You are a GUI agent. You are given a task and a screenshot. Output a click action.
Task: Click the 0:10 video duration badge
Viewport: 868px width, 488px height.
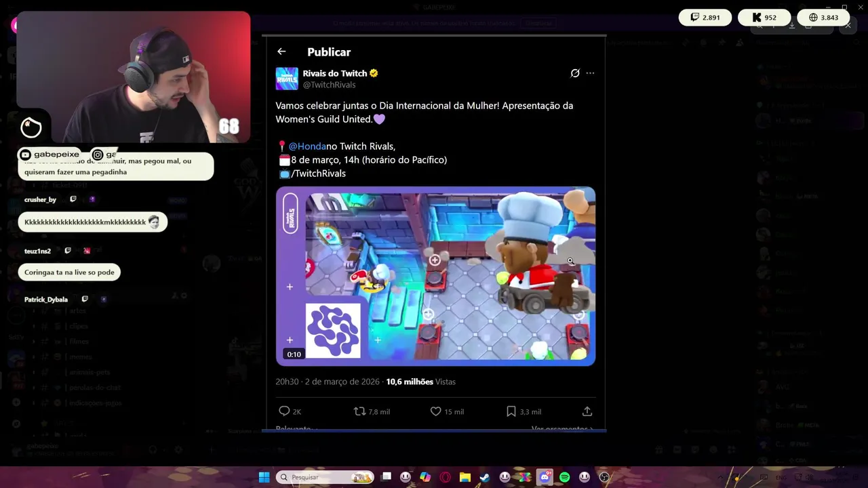[x=294, y=354]
